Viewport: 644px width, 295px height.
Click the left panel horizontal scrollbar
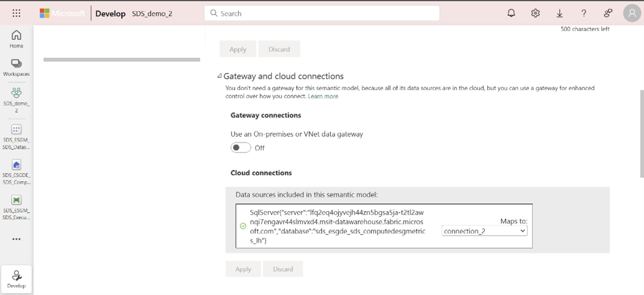pos(122,60)
